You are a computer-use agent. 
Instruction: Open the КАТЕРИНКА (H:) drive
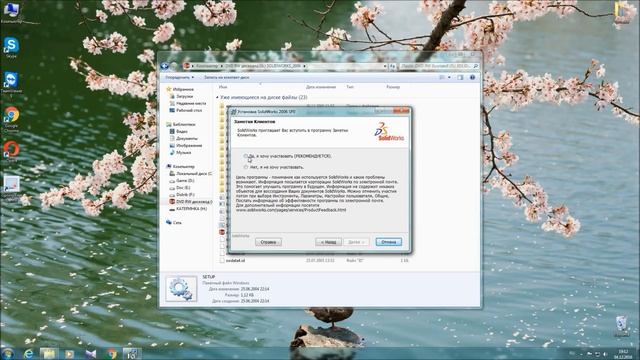tap(188, 209)
